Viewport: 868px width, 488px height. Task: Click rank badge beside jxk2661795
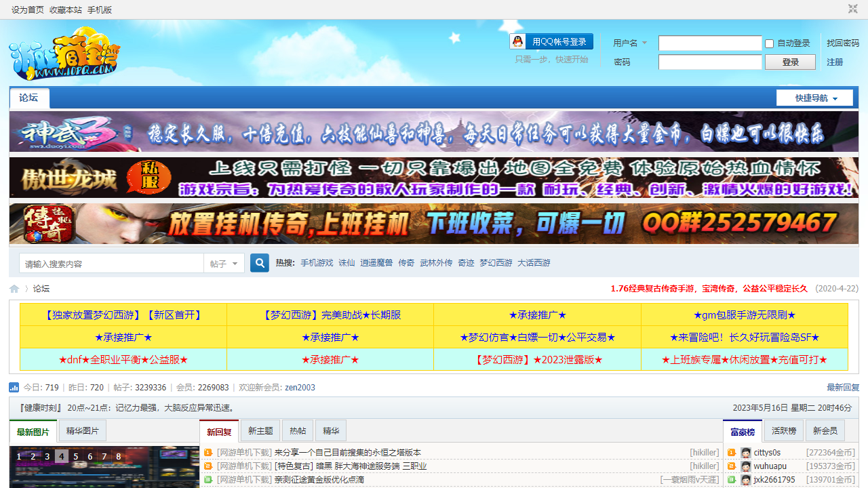point(732,480)
